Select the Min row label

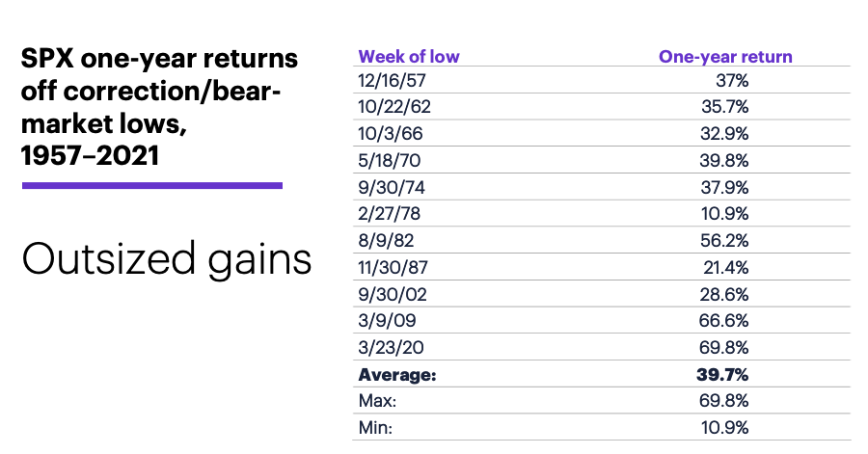[375, 427]
